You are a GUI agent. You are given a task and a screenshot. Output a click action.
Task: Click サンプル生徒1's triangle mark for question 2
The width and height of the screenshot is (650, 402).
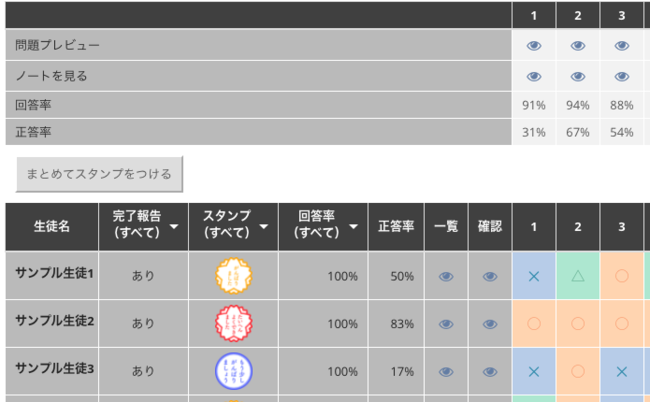click(x=578, y=276)
